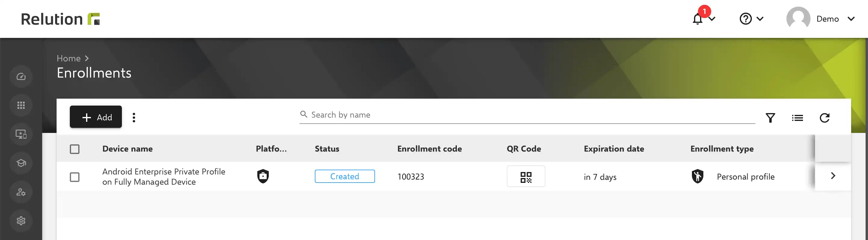
Task: Click the 'in 7 days' expiration cell
Action: coord(600,177)
